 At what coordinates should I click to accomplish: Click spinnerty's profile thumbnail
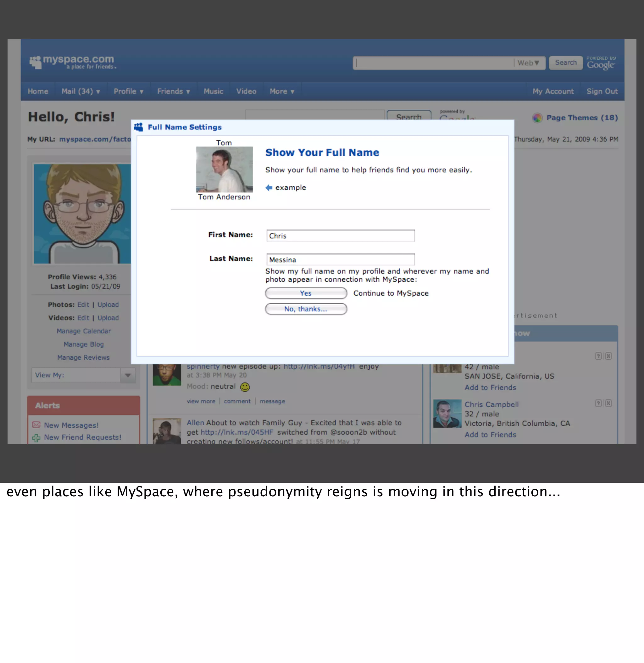pyautogui.click(x=167, y=375)
